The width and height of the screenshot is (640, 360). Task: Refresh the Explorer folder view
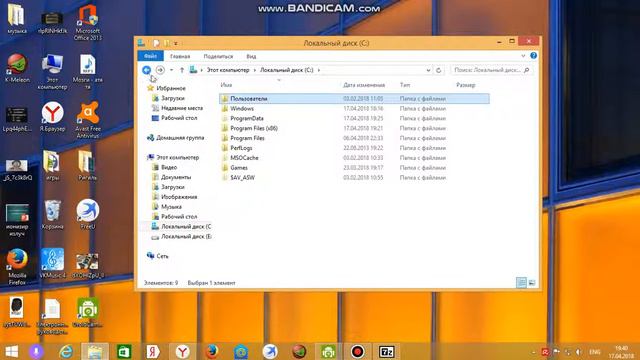439,70
